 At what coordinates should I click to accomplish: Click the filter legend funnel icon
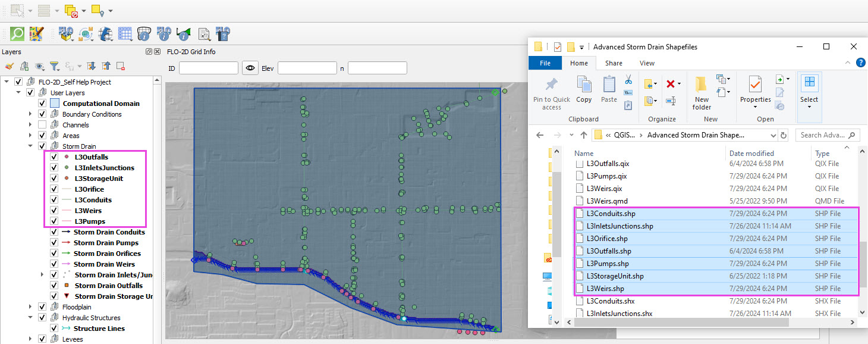coord(54,66)
